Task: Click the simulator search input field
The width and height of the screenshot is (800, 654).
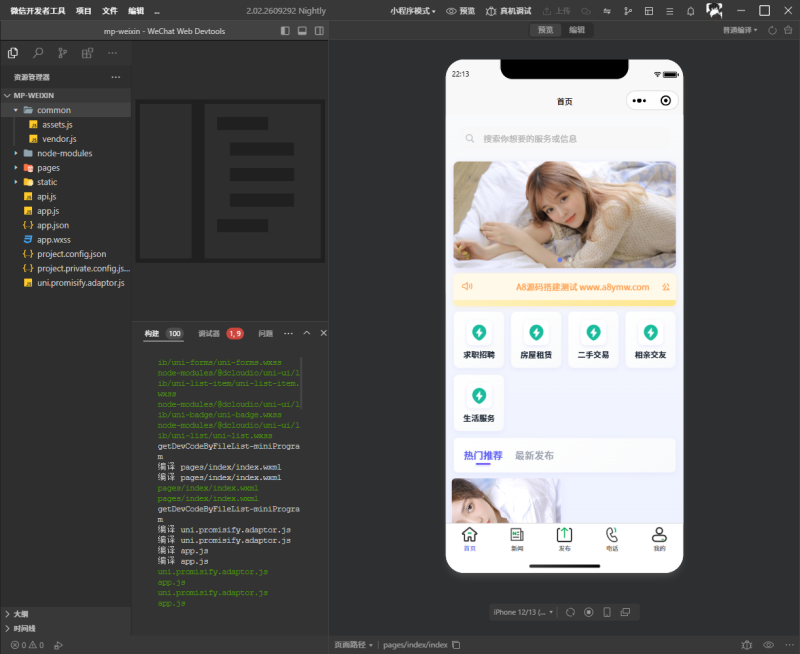Action: 564,139
